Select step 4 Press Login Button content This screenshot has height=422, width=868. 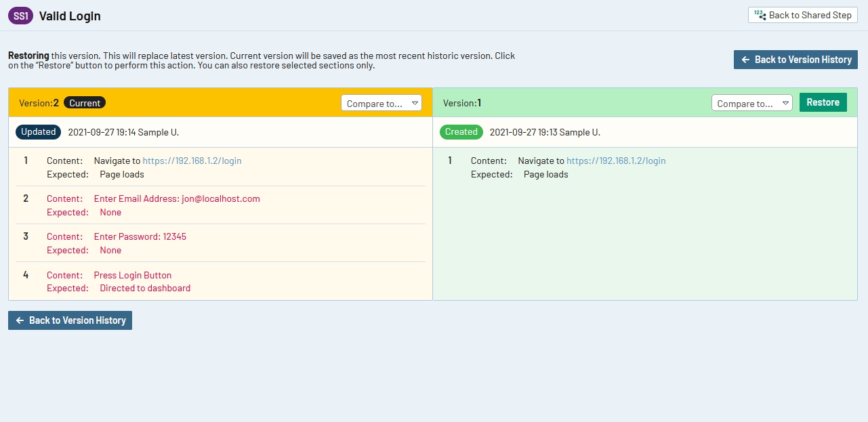pyautogui.click(x=132, y=275)
